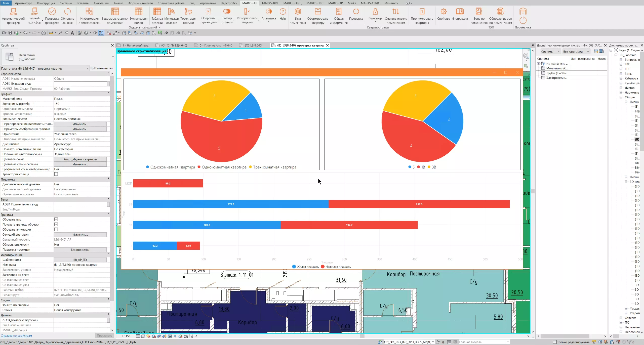Uncheck the Обрезать вид checkbox
This screenshot has width=644, height=345.
tap(56, 220)
